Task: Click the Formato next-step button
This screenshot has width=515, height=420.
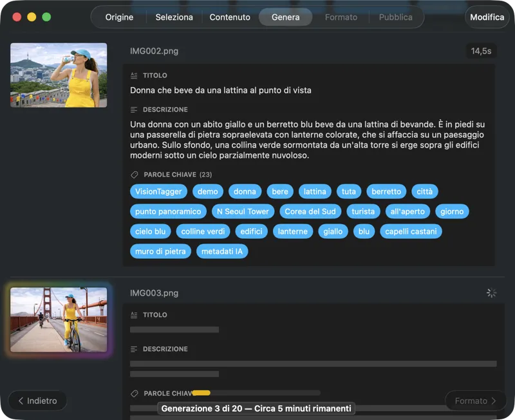Action: [475, 401]
